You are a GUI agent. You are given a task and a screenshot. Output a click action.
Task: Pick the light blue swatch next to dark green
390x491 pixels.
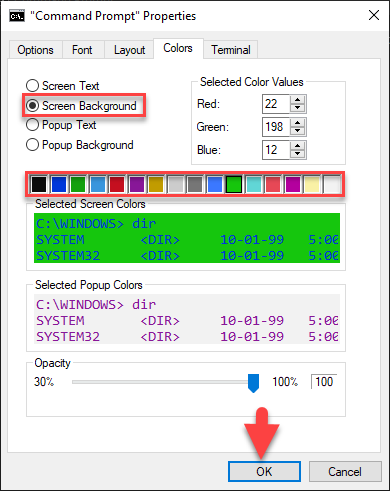98,184
